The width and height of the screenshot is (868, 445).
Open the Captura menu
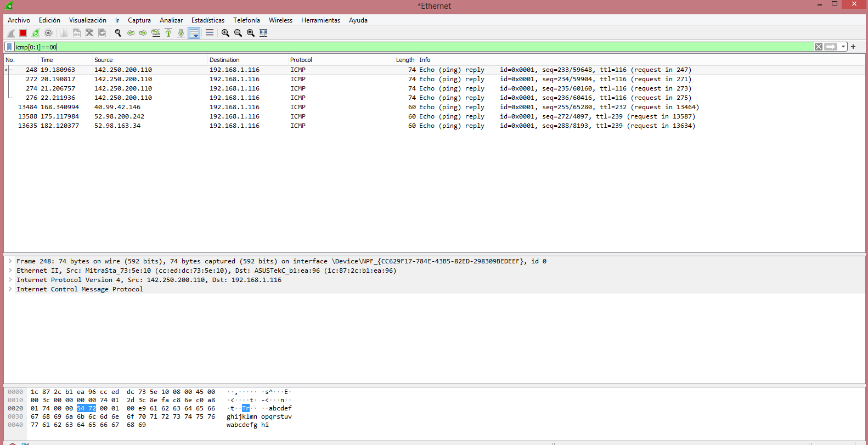tap(139, 20)
